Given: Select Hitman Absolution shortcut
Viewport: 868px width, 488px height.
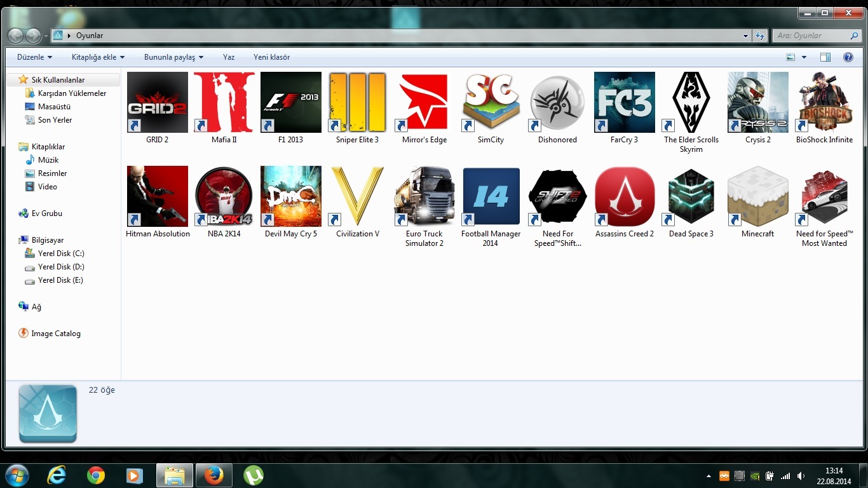Looking at the screenshot, I should [158, 196].
